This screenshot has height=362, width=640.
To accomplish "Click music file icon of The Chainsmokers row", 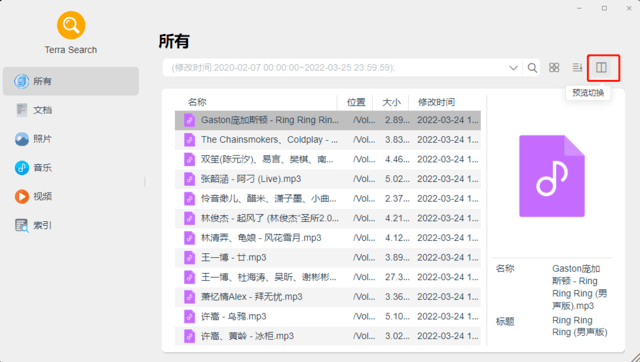I will pos(189,140).
